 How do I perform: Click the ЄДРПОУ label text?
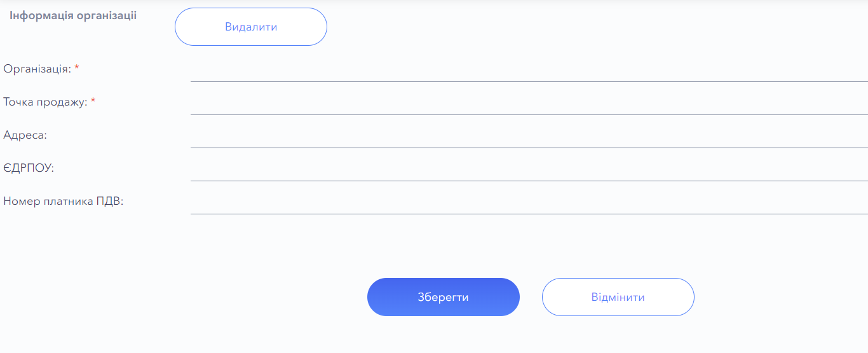click(x=29, y=168)
